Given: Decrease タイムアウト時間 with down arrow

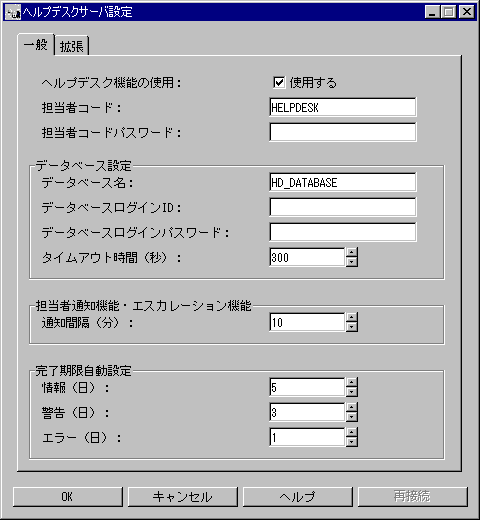Looking at the screenshot, I should (352, 262).
